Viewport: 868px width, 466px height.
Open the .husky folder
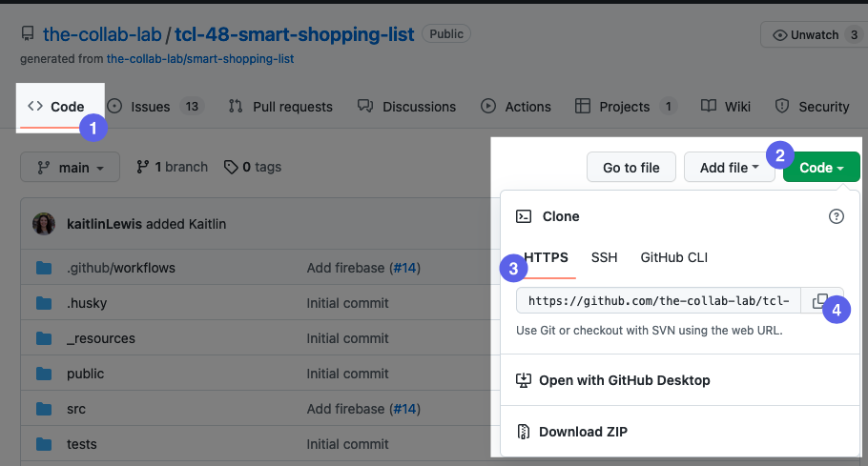[x=87, y=303]
